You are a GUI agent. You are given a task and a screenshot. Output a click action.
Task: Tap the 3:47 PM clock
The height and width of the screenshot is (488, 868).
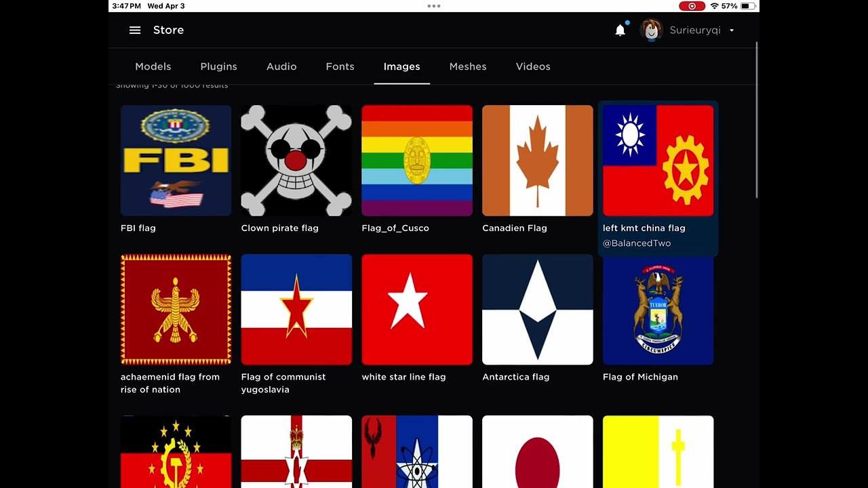[126, 6]
